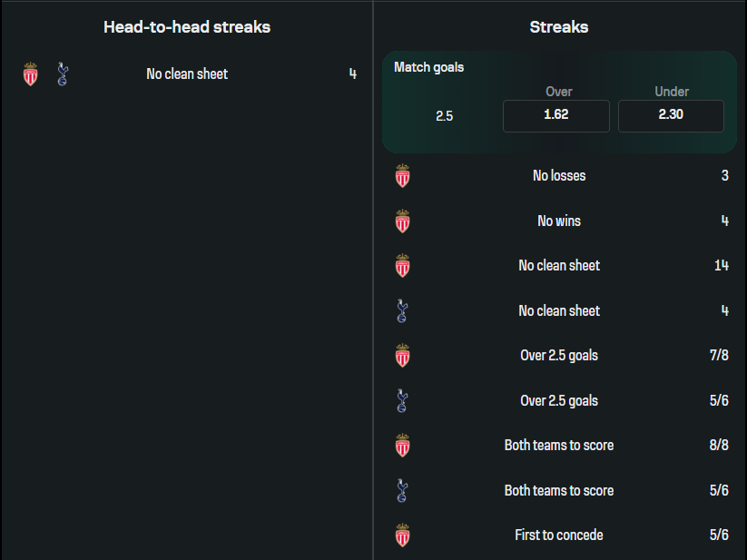Viewport: 747px width, 560px height.
Task: Select Under 2.5 odds 2.30
Action: point(671,116)
